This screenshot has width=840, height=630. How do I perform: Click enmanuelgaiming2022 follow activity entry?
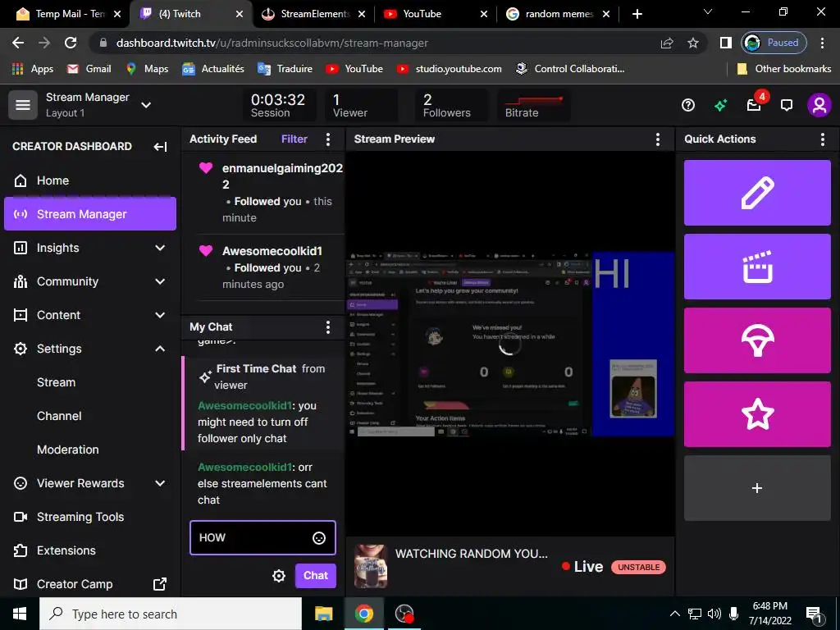point(269,192)
